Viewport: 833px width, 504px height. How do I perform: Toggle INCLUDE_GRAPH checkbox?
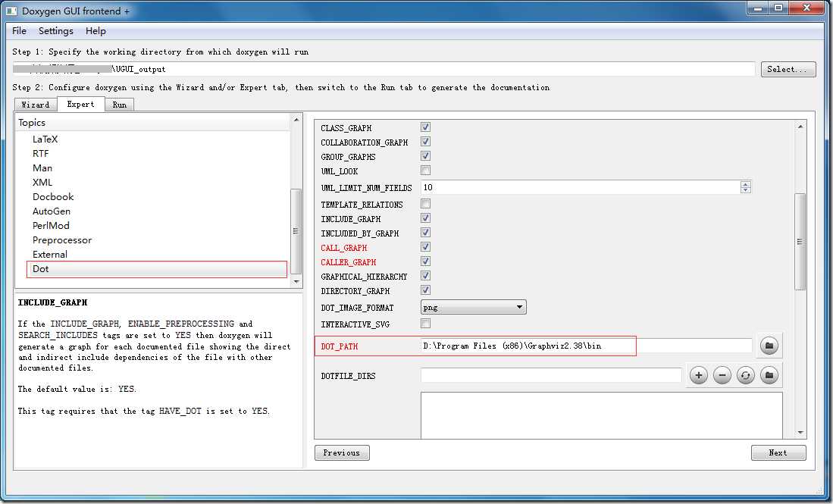coord(425,218)
